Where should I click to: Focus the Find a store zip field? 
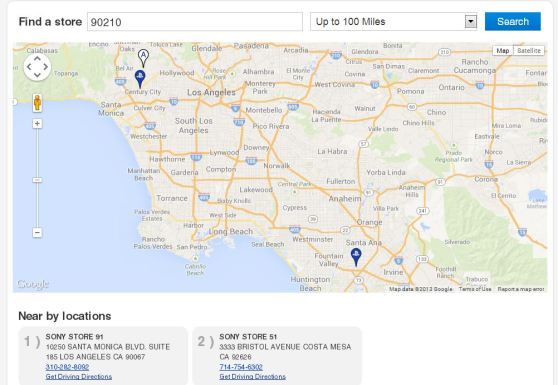[x=195, y=22]
